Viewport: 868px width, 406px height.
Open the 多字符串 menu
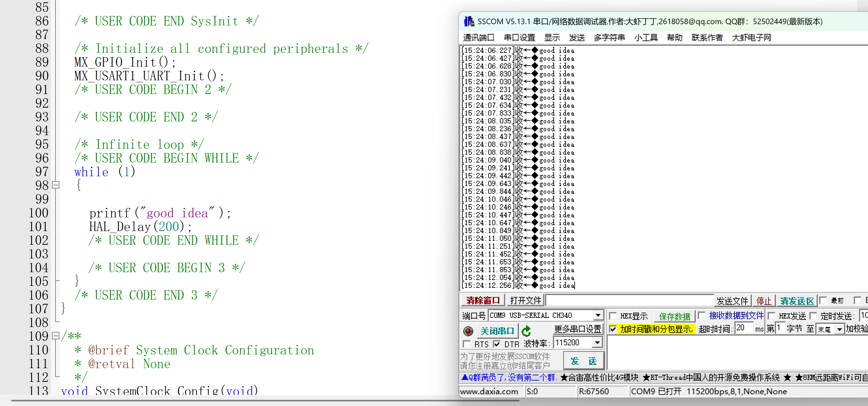[609, 38]
